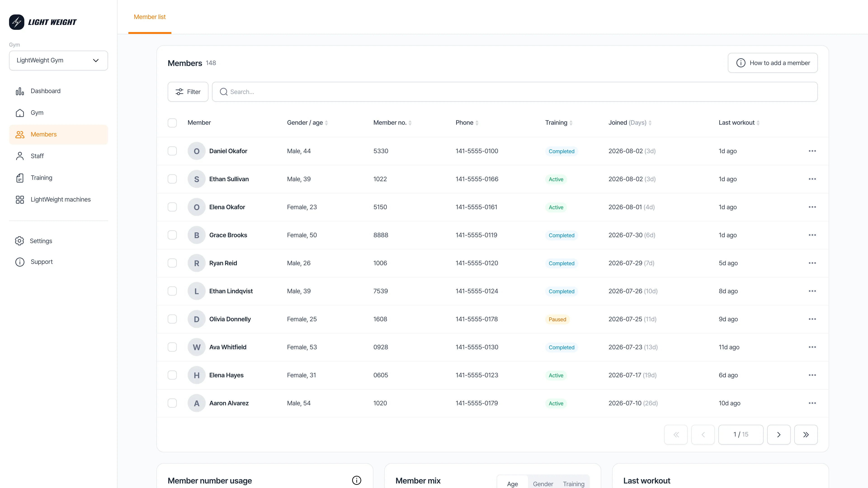The image size is (868, 488).
Task: Open the Filter button
Action: coord(188,91)
